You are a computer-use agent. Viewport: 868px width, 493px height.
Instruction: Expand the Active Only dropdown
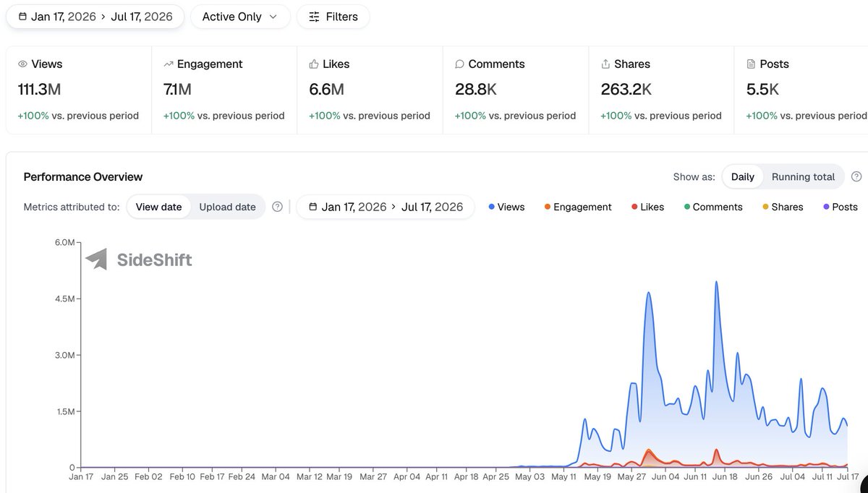(240, 17)
